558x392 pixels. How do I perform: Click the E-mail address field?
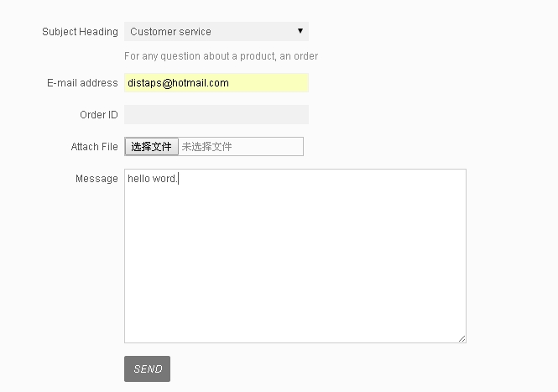click(x=216, y=83)
